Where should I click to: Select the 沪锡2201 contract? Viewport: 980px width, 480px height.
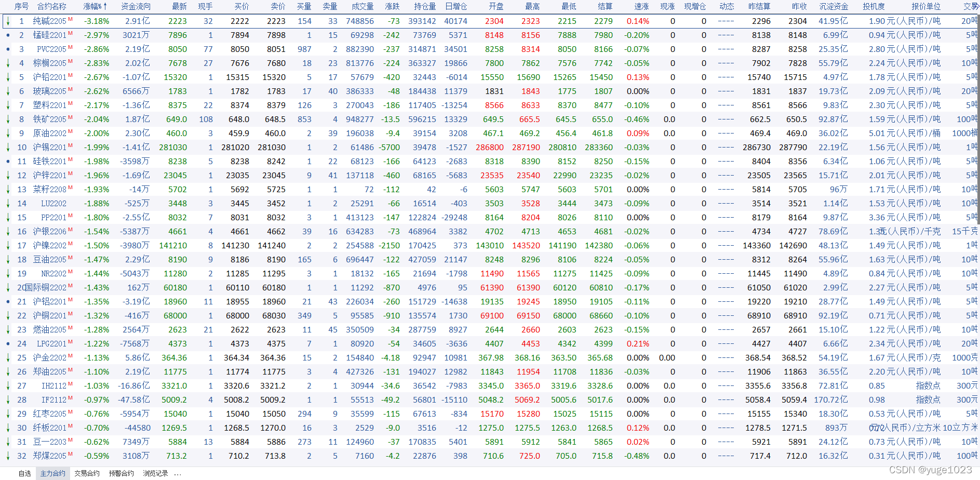click(50, 147)
